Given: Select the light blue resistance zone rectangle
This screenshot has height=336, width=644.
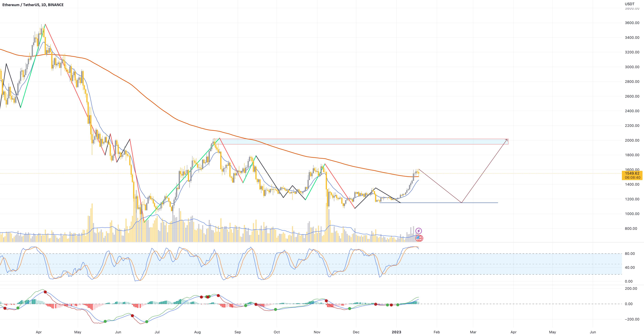Looking at the screenshot, I should click(361, 142).
